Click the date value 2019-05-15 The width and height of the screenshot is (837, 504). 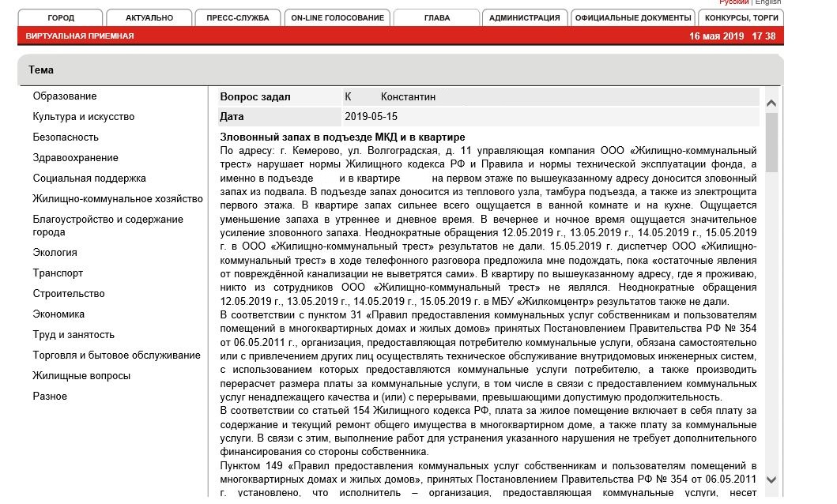pos(371,116)
